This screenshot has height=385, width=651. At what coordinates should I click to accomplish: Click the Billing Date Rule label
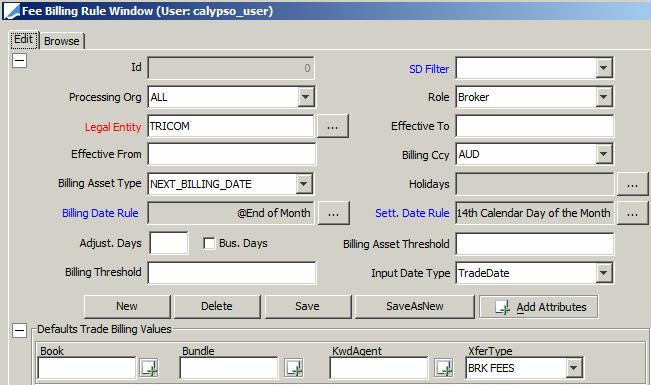point(100,213)
